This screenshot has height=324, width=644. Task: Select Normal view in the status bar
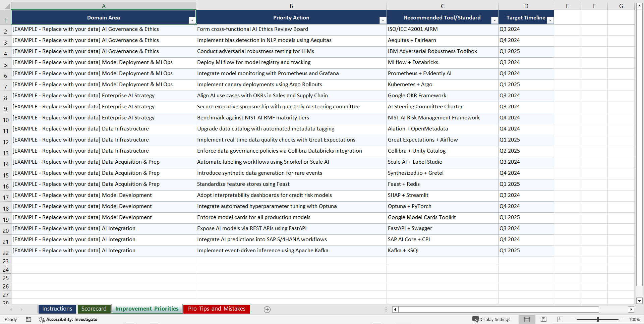coord(527,319)
